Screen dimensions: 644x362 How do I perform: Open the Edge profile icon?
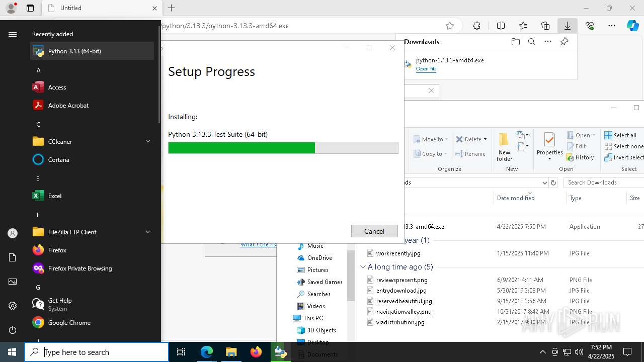[11, 8]
